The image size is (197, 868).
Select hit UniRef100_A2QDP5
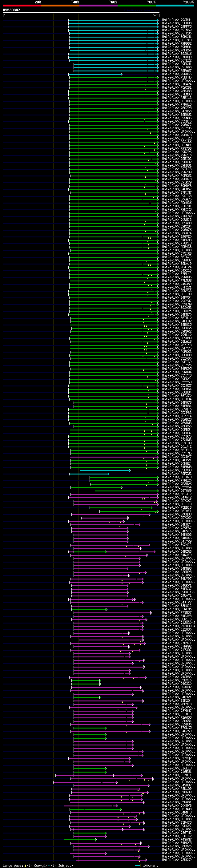177,572
